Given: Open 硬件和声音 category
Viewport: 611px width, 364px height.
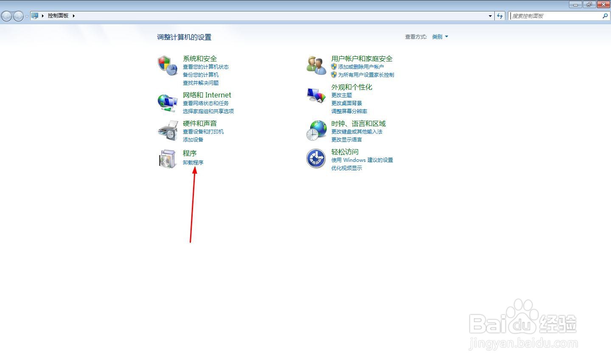Looking at the screenshot, I should click(x=200, y=123).
